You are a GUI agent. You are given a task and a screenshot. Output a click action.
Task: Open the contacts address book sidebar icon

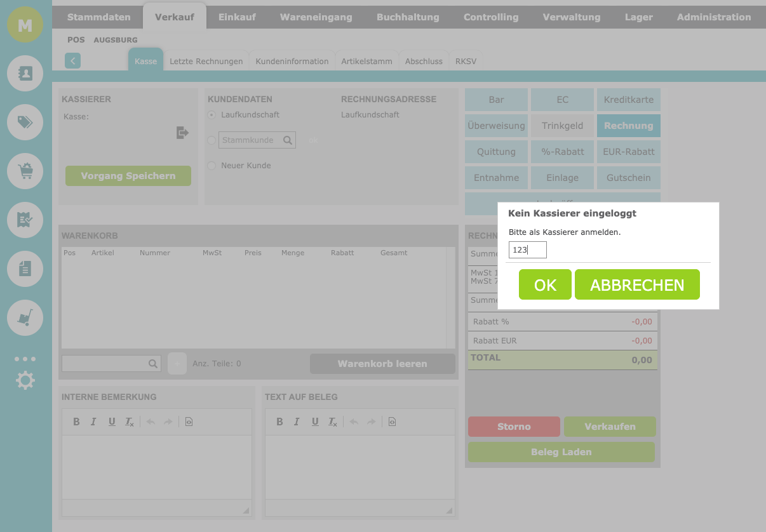pos(25,74)
